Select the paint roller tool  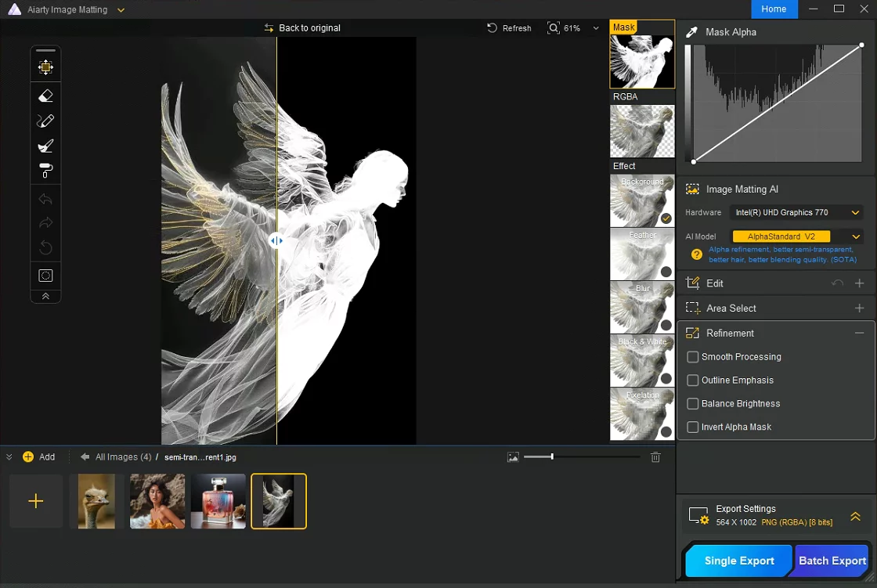pyautogui.click(x=45, y=171)
